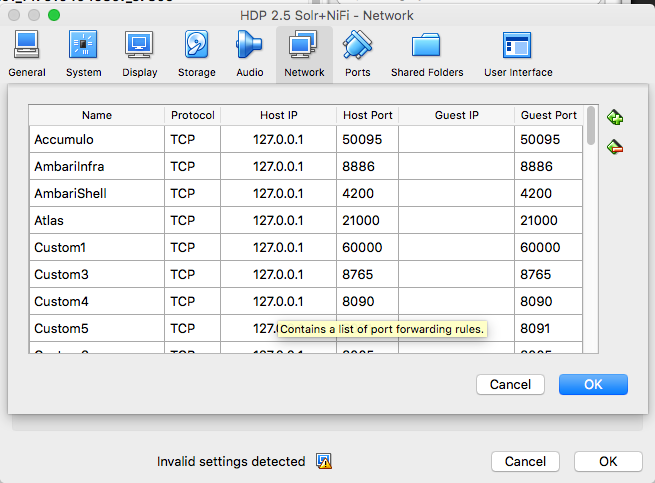Click Cancel in the port forwarding sheet
Viewport: 655px width, 483px height.
click(x=510, y=384)
